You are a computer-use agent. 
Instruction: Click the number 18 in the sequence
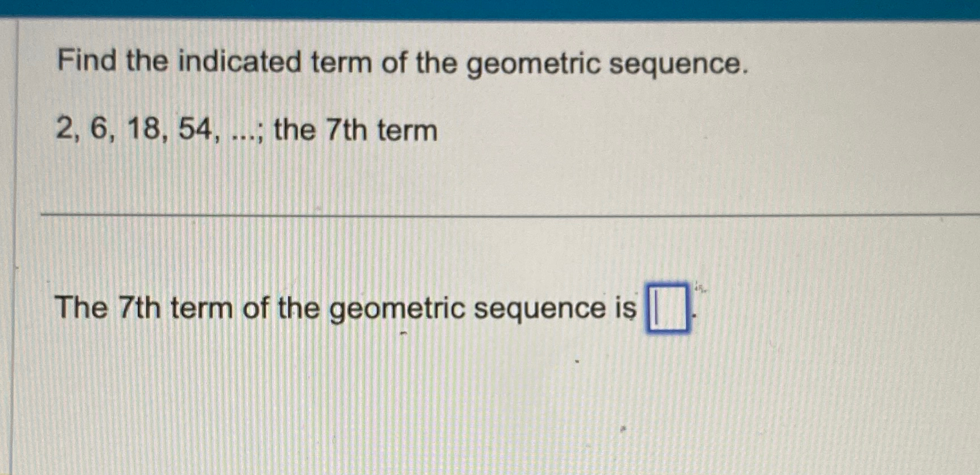[144, 130]
